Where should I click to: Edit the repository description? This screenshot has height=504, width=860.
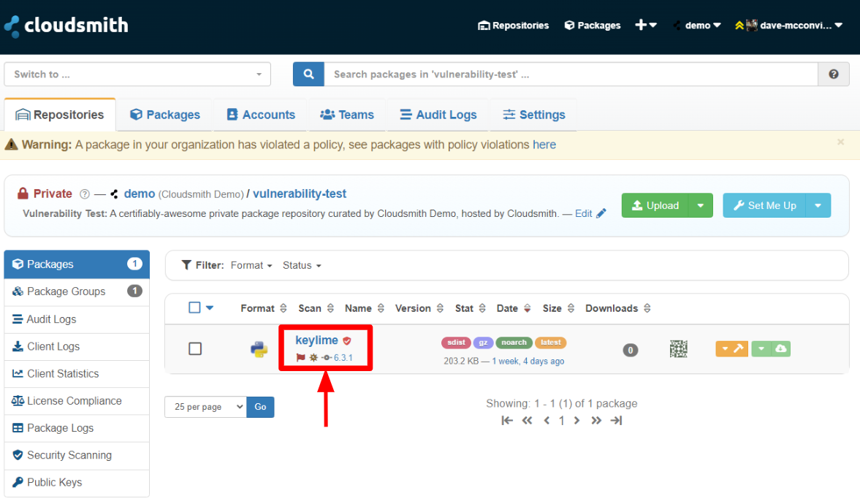click(590, 214)
